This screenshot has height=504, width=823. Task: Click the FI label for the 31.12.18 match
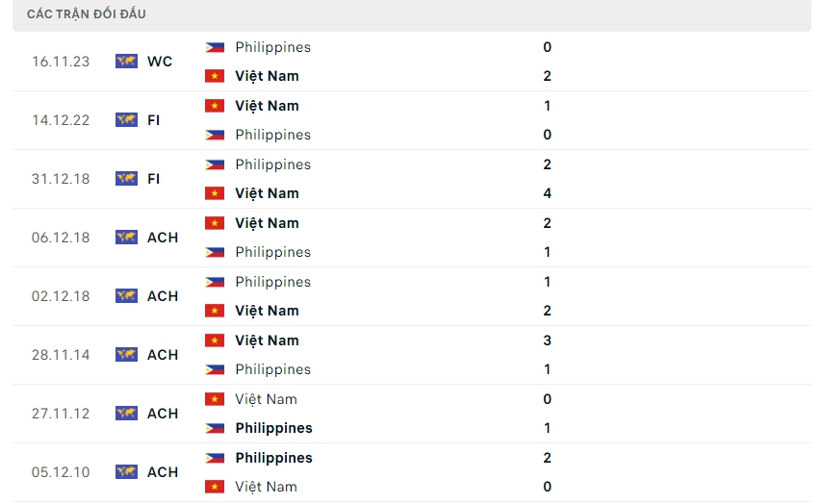coord(154,179)
